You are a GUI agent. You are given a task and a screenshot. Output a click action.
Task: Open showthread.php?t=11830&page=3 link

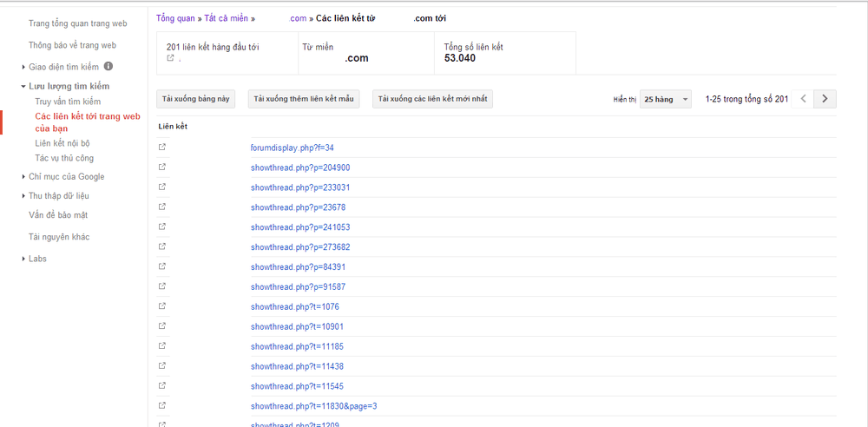pyautogui.click(x=313, y=406)
